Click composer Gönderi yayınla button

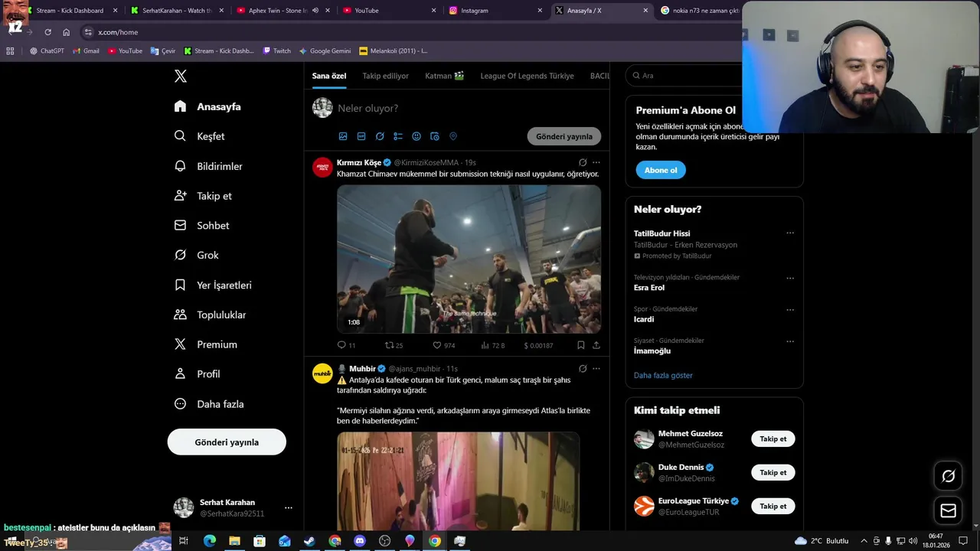[564, 136]
